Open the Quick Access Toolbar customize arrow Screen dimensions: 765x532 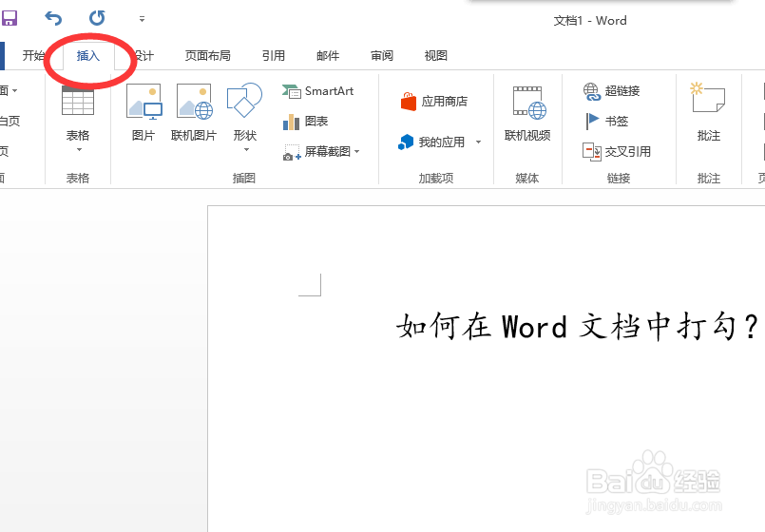[x=142, y=19]
